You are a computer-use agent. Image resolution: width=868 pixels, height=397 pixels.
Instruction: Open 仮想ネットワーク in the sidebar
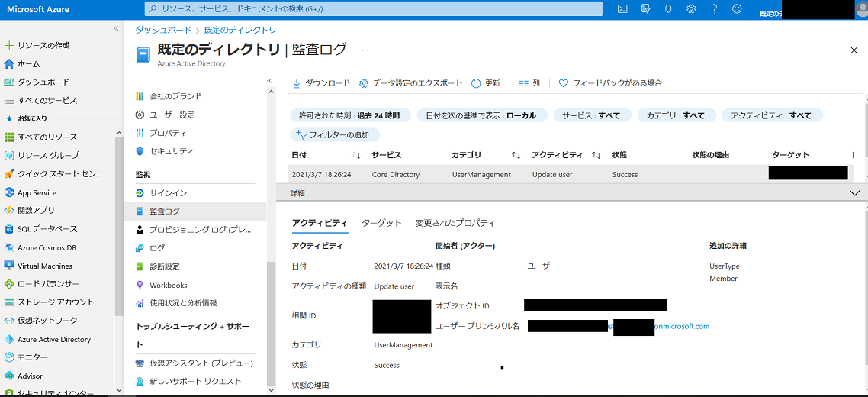(40, 321)
